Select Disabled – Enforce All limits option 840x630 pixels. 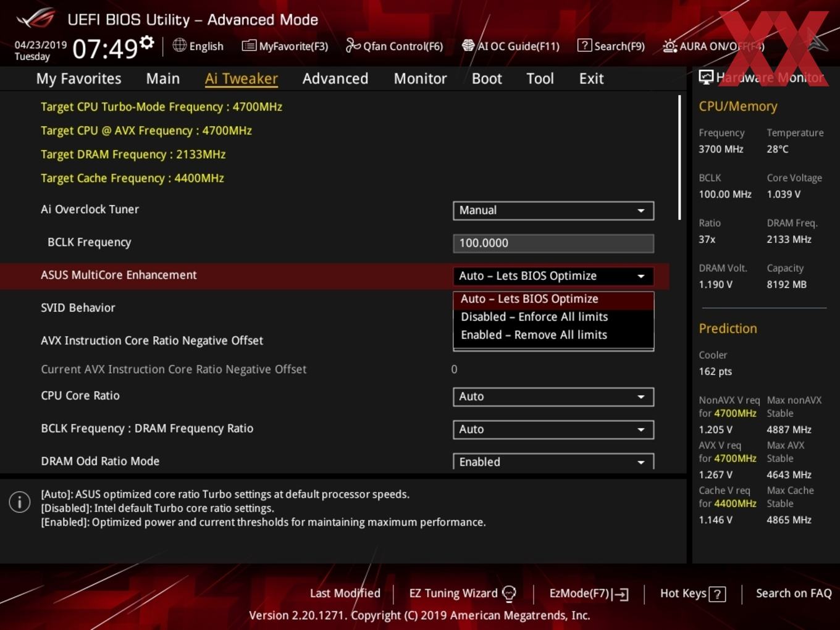point(553,317)
